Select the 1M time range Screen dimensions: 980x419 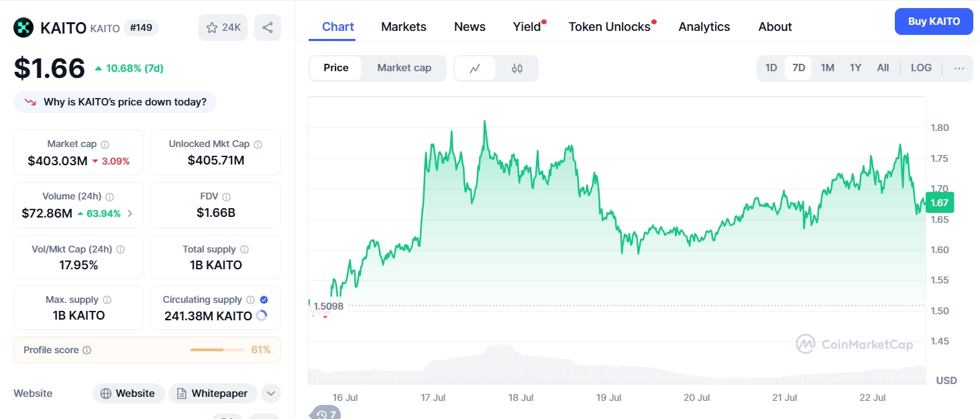[827, 68]
